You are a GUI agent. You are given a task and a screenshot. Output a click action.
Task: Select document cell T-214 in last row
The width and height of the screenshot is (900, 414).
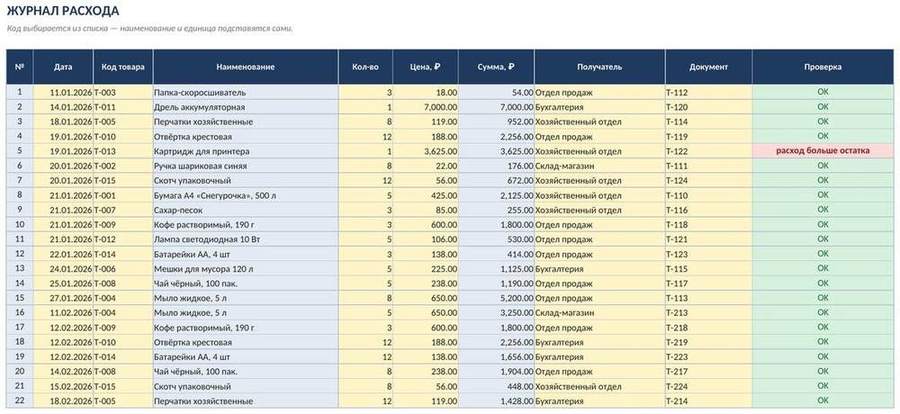(708, 401)
